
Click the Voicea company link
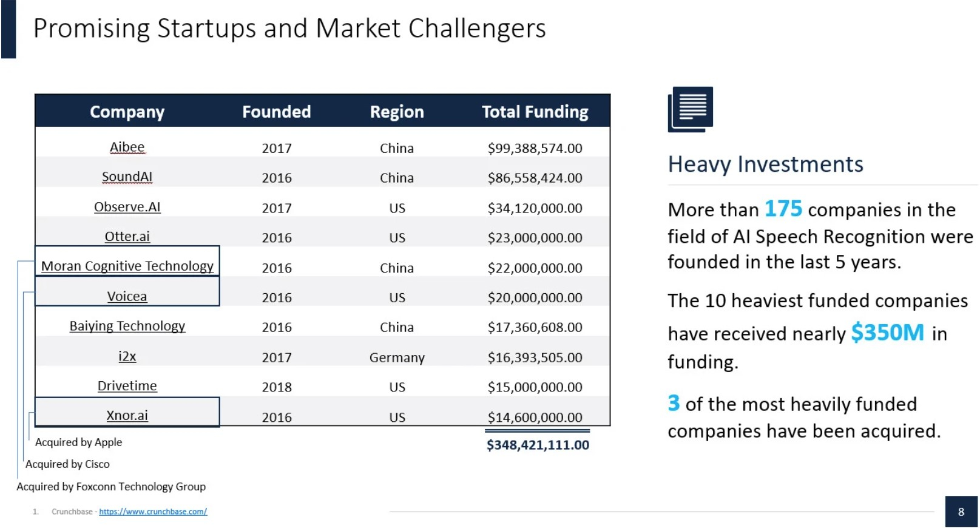127,297
